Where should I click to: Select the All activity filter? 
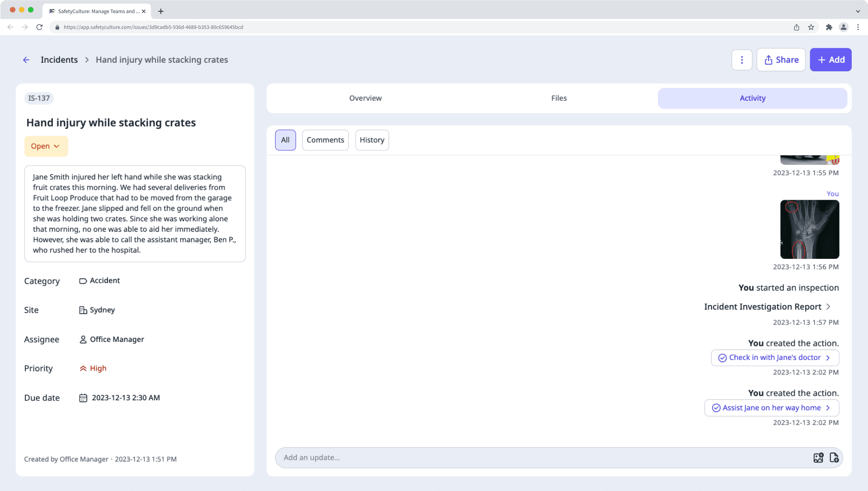(285, 140)
